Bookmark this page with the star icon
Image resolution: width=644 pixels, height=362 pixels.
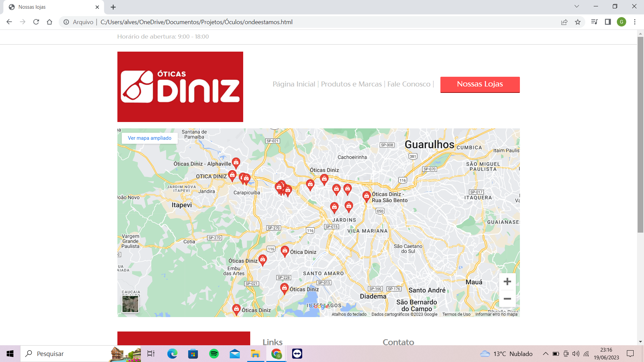pyautogui.click(x=578, y=22)
